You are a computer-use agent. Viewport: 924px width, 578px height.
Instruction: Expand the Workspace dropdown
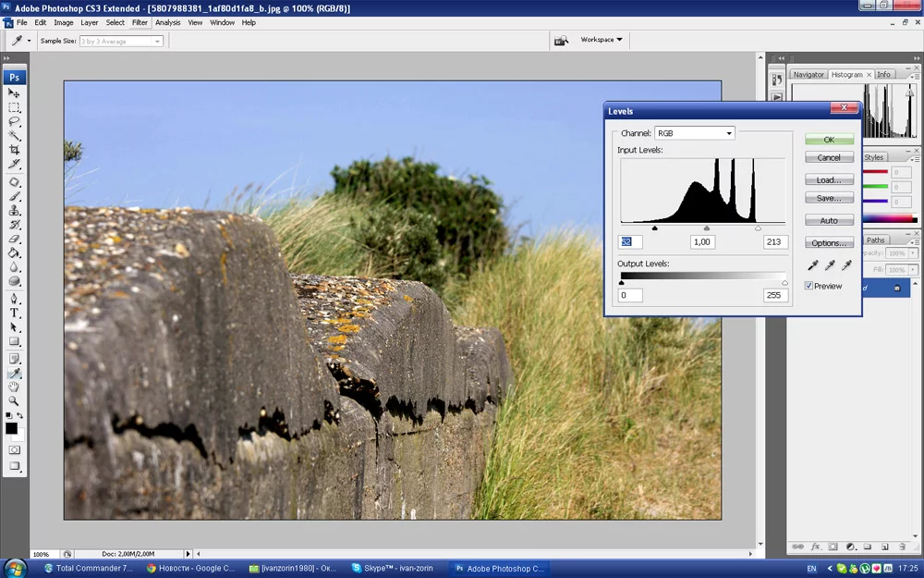[x=602, y=40]
